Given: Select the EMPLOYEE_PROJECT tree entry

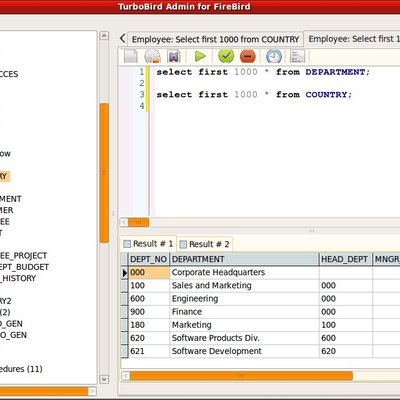Looking at the screenshot, I should click(23, 256).
